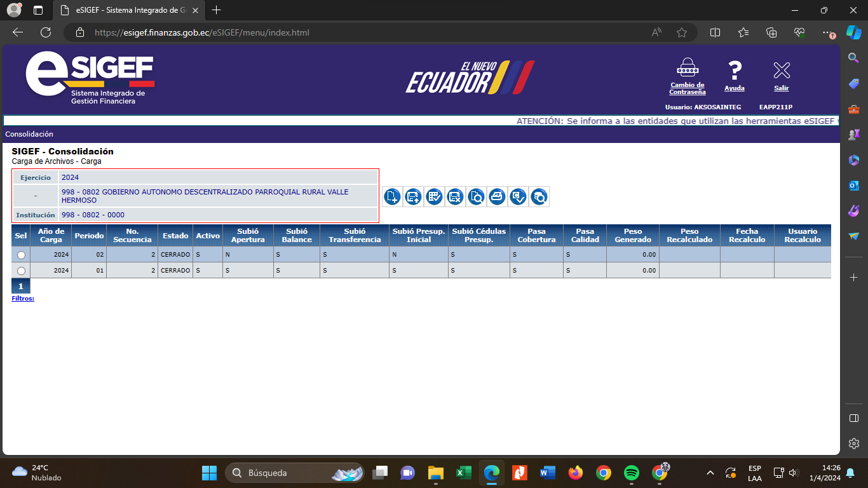Click the browser address bar URL
This screenshot has width=868, height=488.
[202, 32]
